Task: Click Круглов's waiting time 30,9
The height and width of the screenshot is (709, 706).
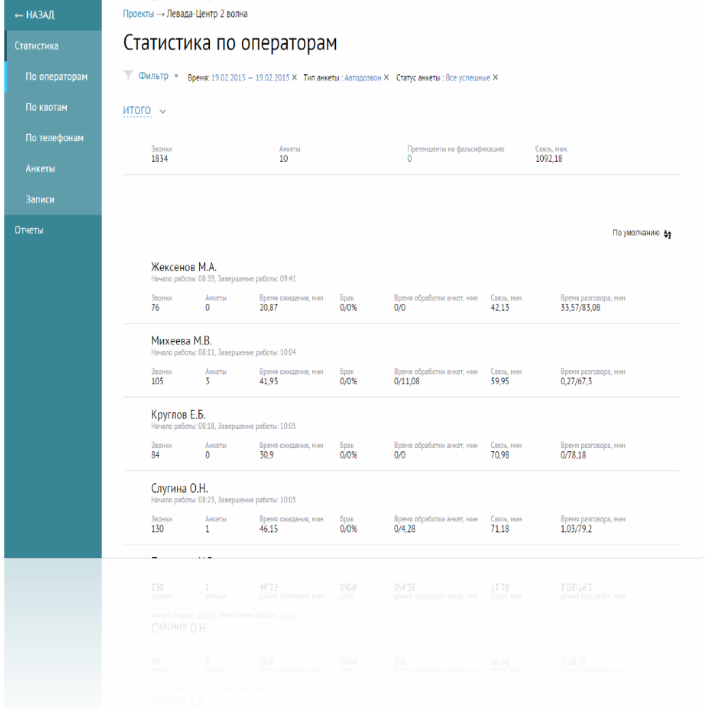Action: tap(266, 455)
